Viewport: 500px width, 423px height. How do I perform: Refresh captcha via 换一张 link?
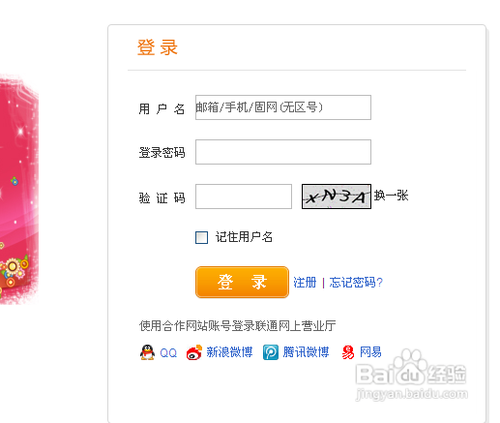point(391,196)
